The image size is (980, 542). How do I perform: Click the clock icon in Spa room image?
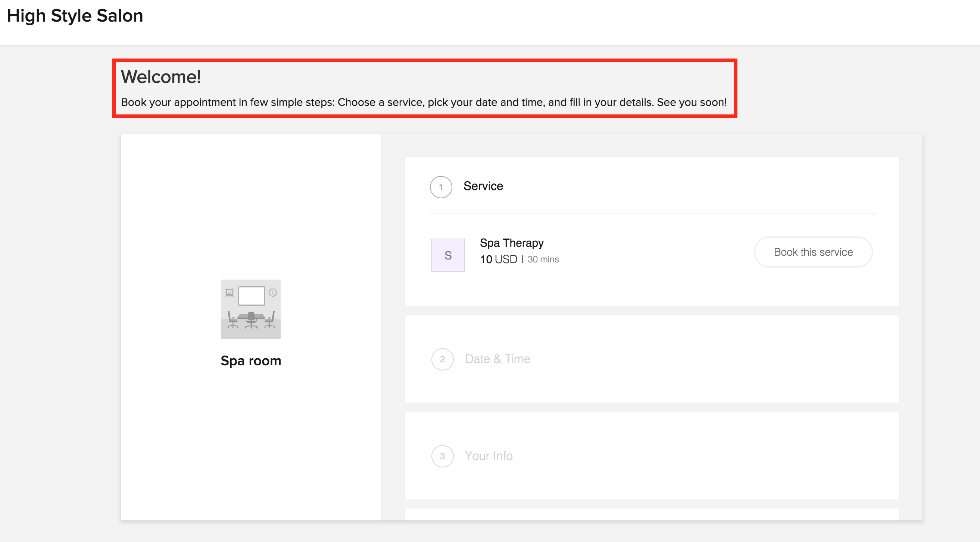pyautogui.click(x=273, y=293)
